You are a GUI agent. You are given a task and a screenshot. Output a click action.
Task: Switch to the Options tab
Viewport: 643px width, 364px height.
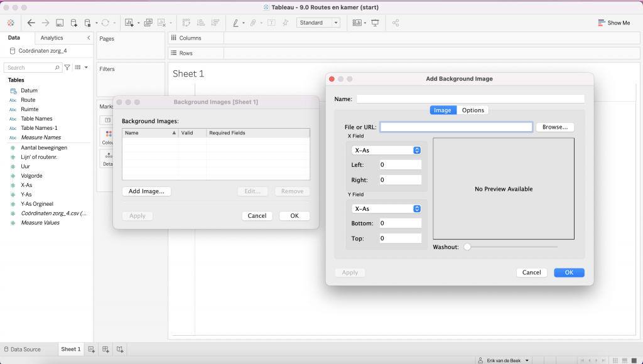(473, 110)
